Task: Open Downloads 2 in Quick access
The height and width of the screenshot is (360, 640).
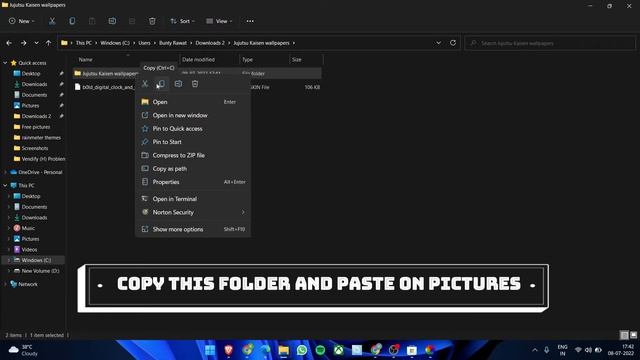Action: coord(36,116)
